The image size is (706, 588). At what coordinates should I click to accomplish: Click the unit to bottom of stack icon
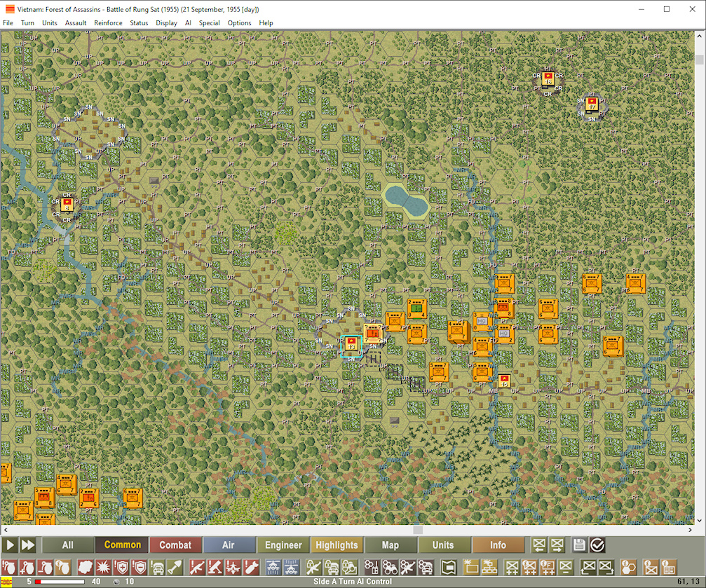[588, 567]
